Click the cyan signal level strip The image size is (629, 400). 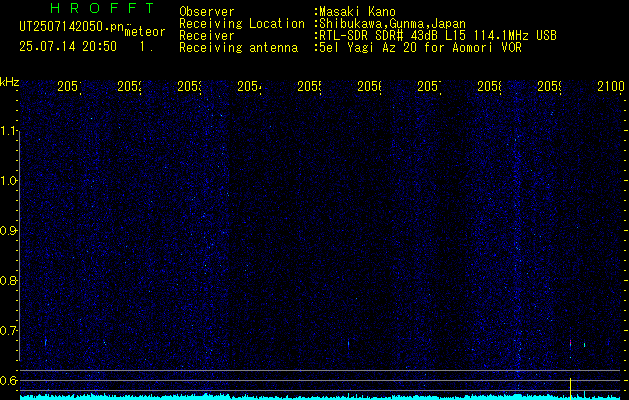point(321,397)
